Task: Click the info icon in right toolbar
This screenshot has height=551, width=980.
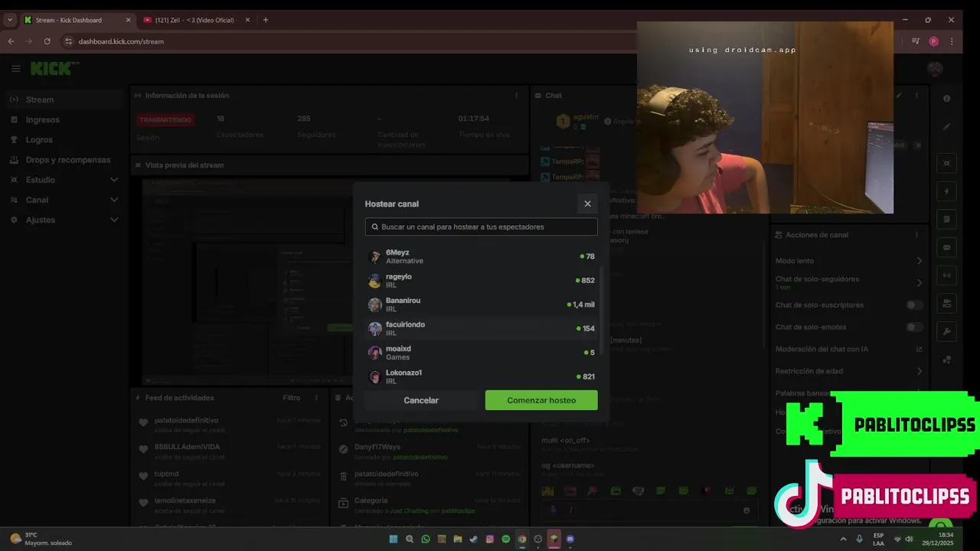Action: (947, 99)
